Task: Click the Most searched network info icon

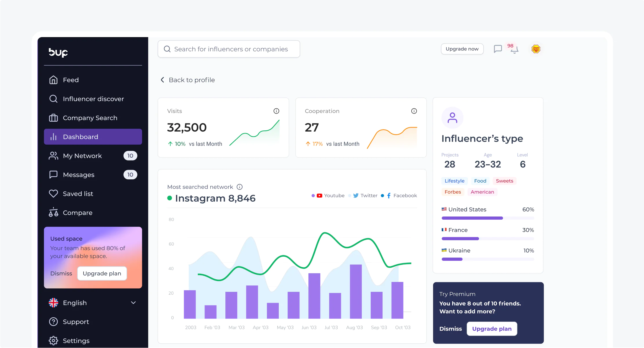Action: coord(240,187)
